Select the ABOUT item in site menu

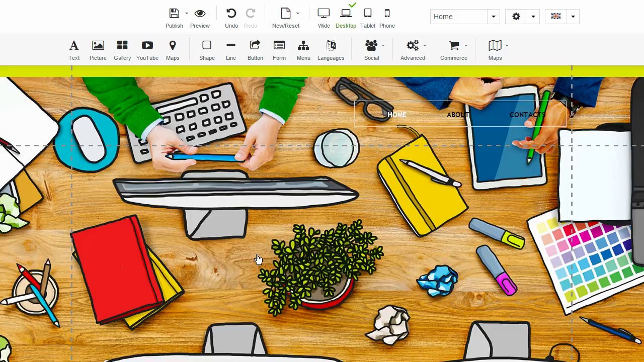pyautogui.click(x=458, y=115)
